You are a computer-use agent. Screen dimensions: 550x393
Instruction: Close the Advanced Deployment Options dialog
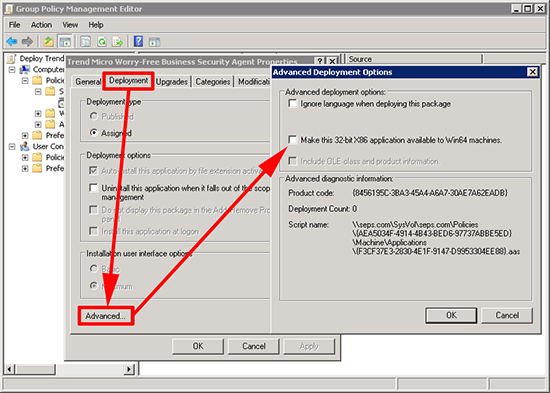tap(532, 72)
